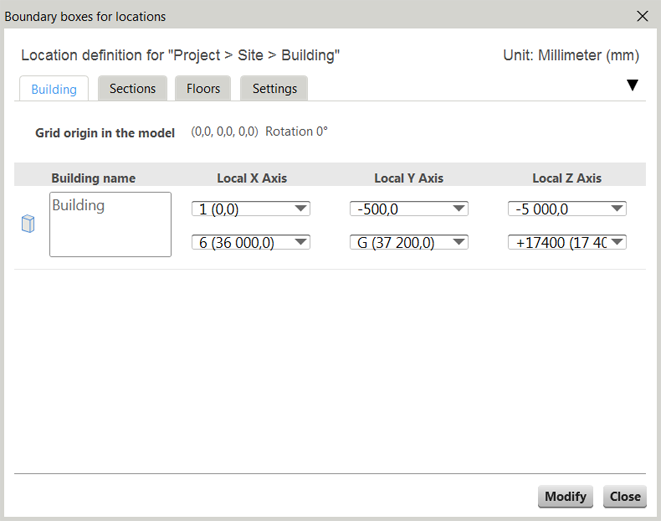Image resolution: width=661 pixels, height=521 pixels.
Task: Open the Local Z Axis dropdown showing -5 000,0
Action: [x=567, y=208]
